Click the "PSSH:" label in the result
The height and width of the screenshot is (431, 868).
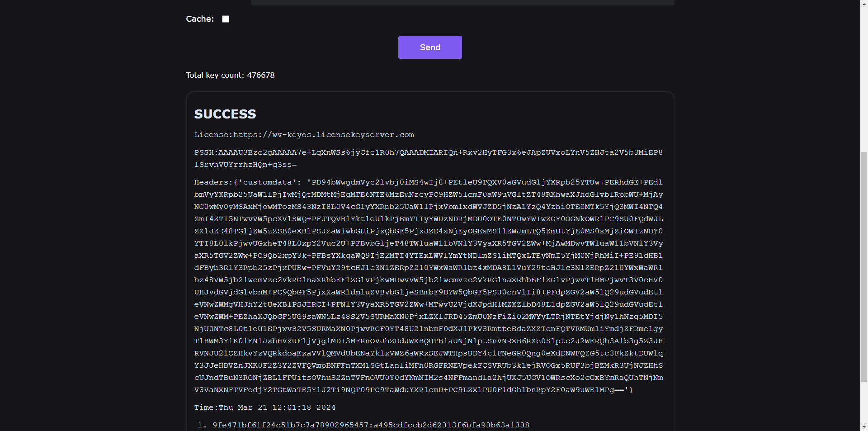pyautogui.click(x=206, y=152)
